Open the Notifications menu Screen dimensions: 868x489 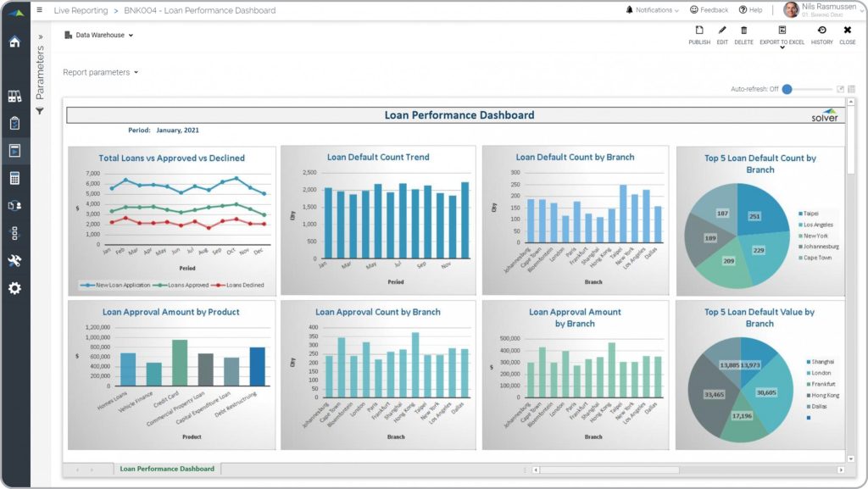coord(652,10)
